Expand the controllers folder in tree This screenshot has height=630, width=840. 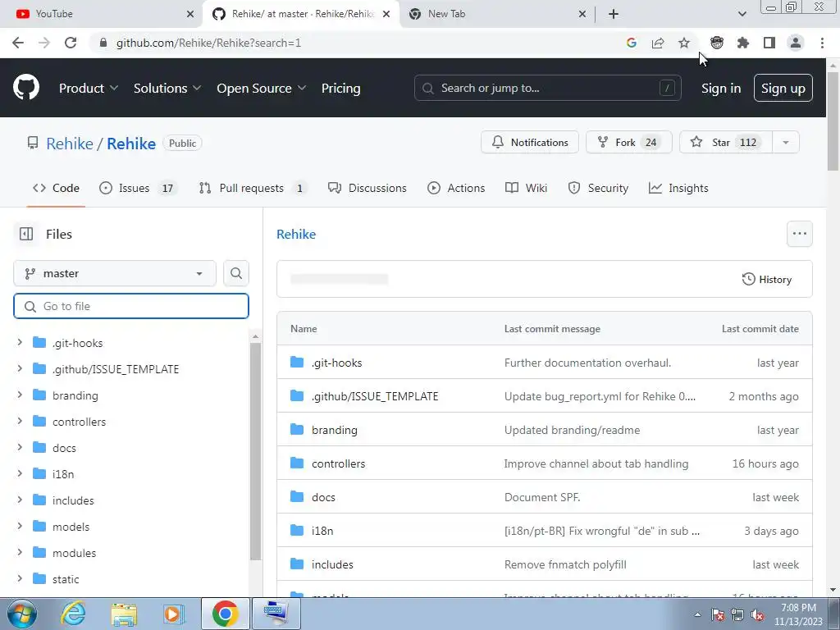click(x=20, y=421)
